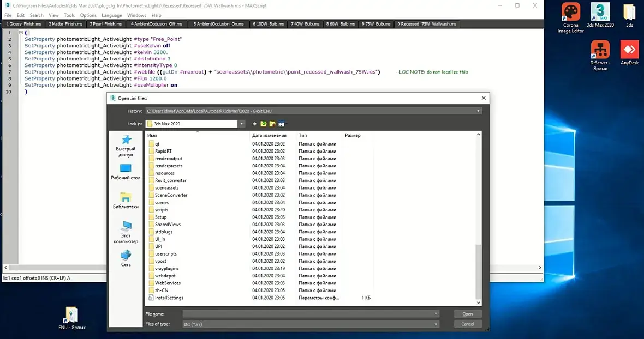Screen dimensions: 644x339
Task: Open the Edit menu
Action: click(21, 15)
